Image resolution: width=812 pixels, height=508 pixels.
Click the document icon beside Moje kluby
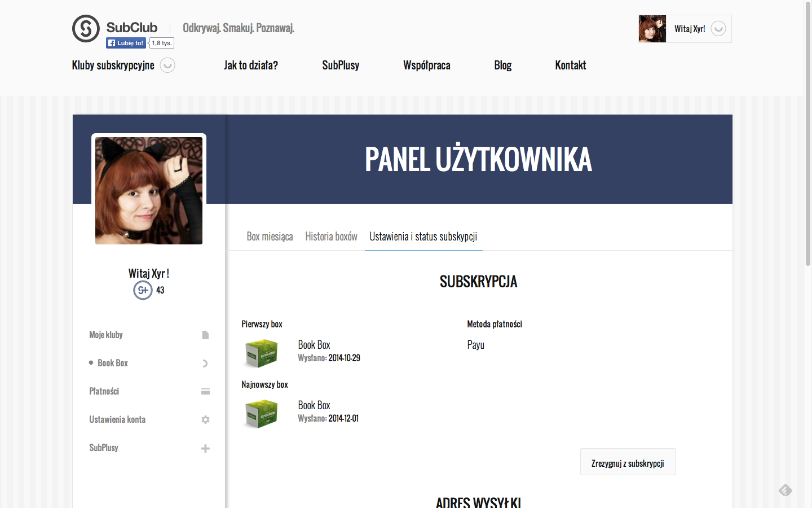205,335
